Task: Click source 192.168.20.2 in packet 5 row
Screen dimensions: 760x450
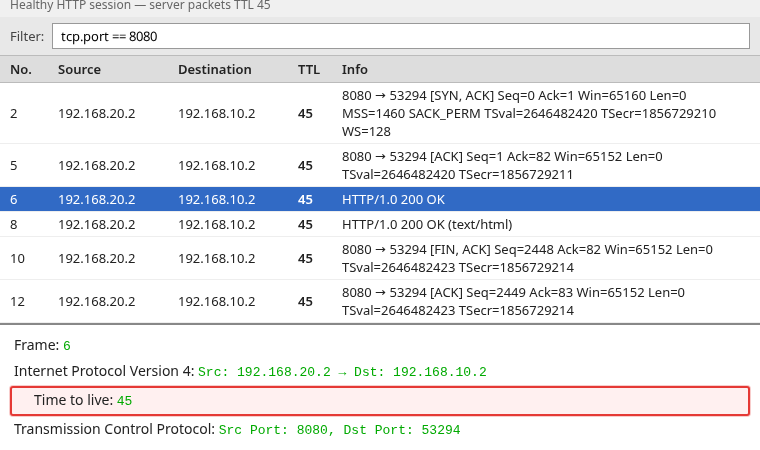Action: pos(96,165)
